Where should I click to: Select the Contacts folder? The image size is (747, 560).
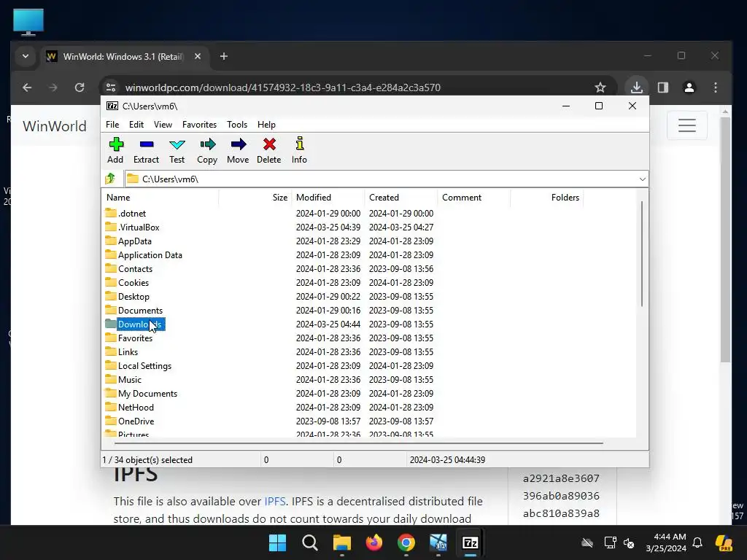coord(128,268)
